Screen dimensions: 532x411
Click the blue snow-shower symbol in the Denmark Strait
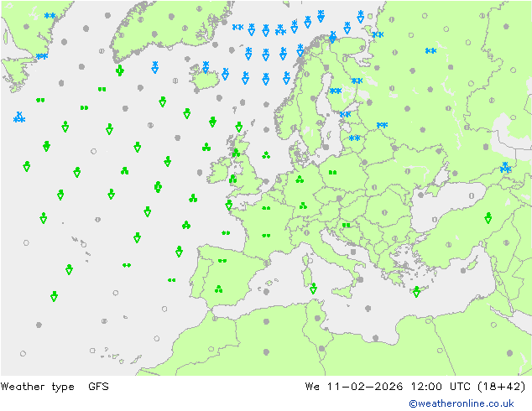coord(154,67)
